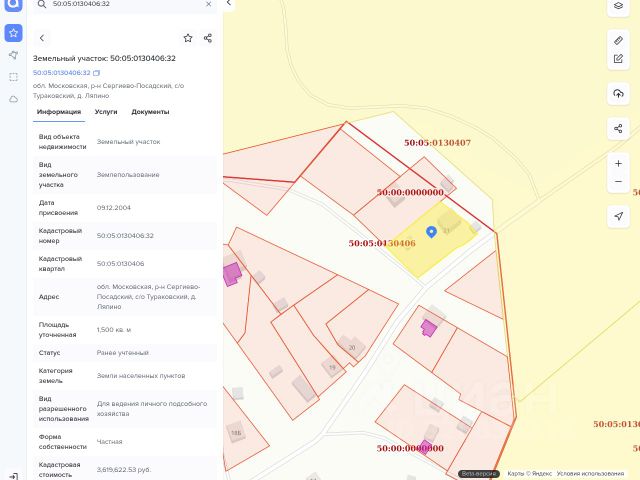This screenshot has height=480, width=640.
Task: Select the magenta building on the left edge
Action: [x=232, y=274]
